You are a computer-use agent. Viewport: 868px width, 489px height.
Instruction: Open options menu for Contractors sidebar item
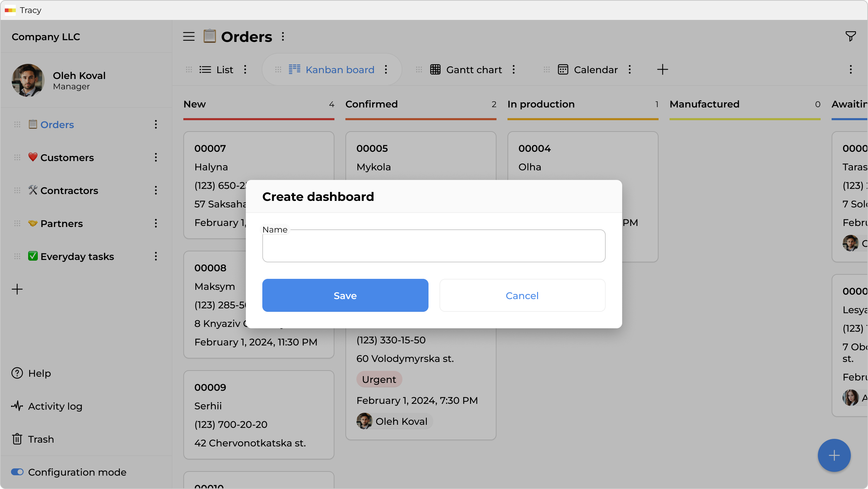(x=156, y=191)
